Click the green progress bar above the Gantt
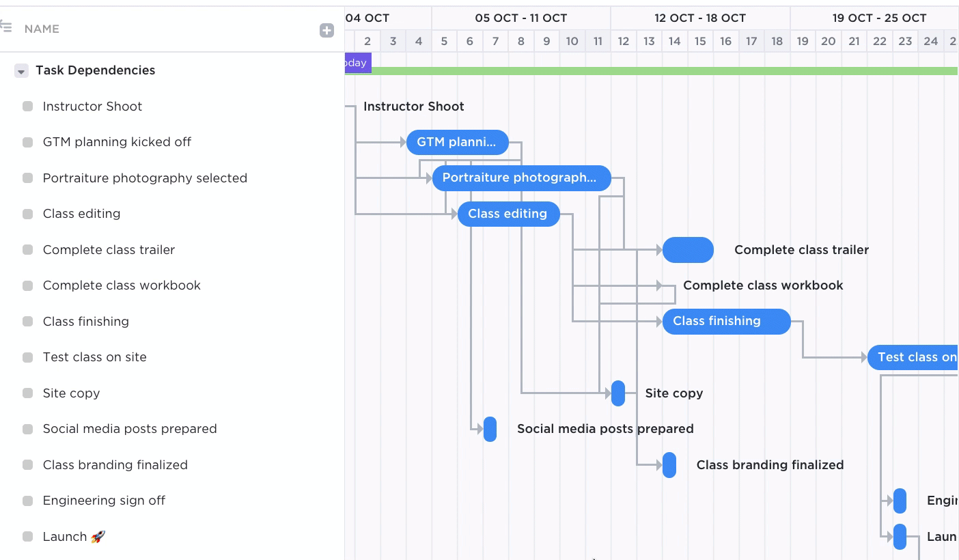Image resolution: width=959 pixels, height=560 pixels. click(x=649, y=70)
